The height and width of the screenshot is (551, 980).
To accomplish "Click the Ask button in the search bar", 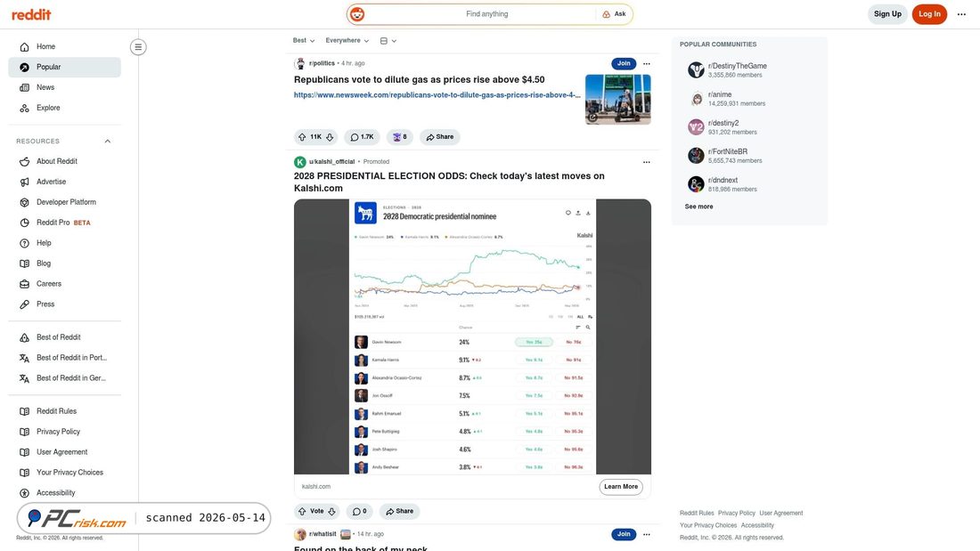I will coord(614,13).
